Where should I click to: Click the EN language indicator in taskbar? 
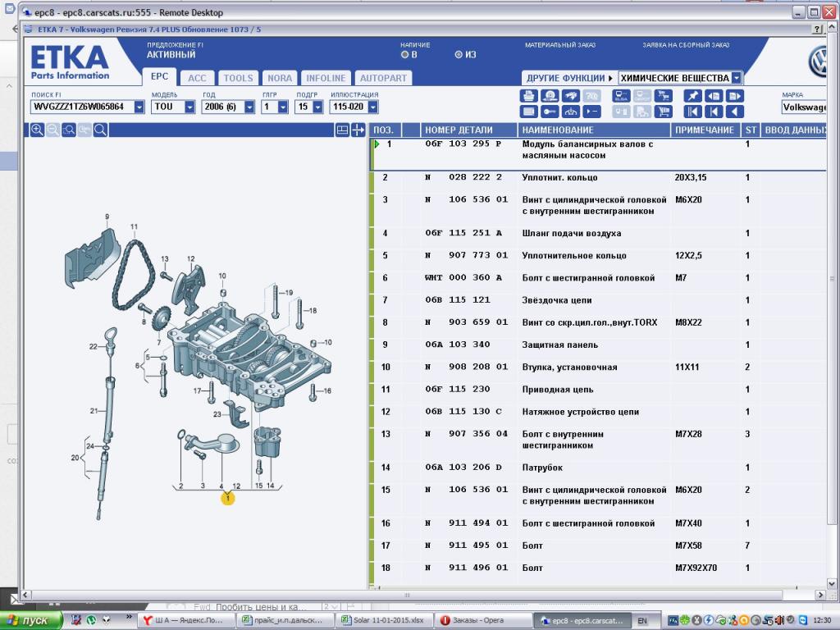642,621
